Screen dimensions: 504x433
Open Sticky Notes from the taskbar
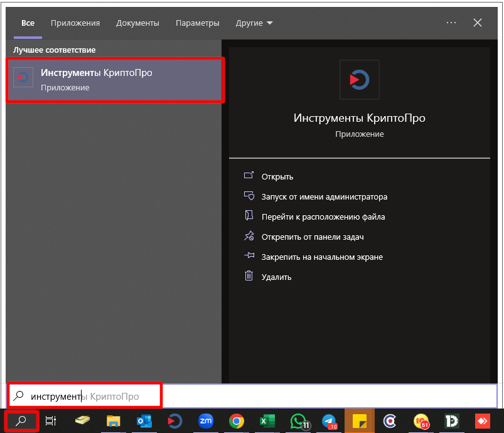(360, 421)
